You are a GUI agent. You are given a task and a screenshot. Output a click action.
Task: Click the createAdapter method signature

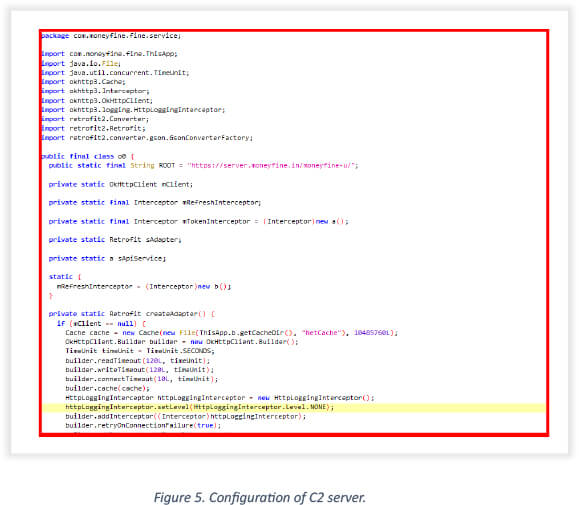pyautogui.click(x=132, y=314)
